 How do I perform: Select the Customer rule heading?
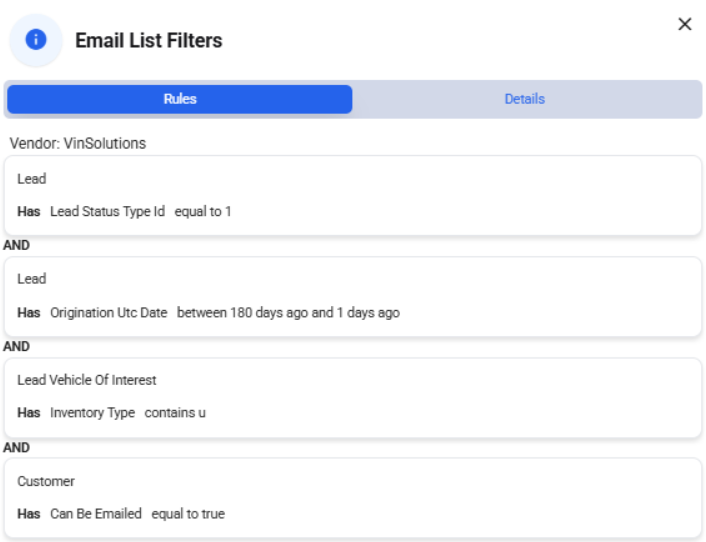coord(46,481)
